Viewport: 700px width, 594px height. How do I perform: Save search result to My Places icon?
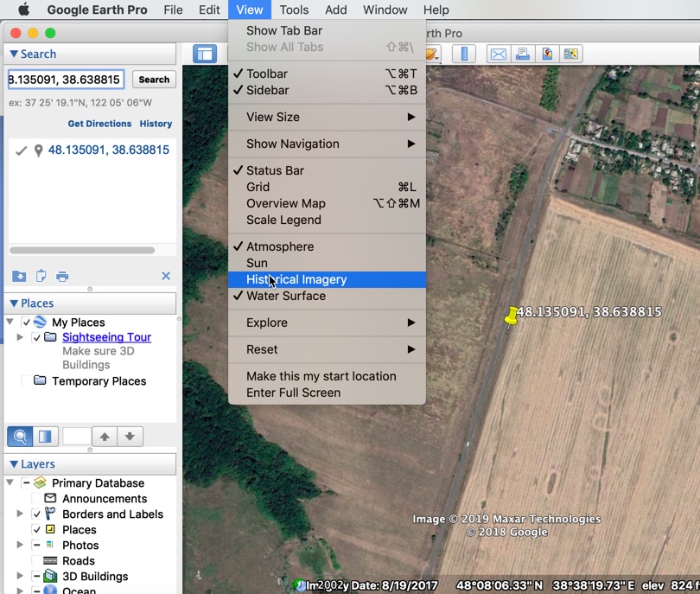pyautogui.click(x=19, y=276)
